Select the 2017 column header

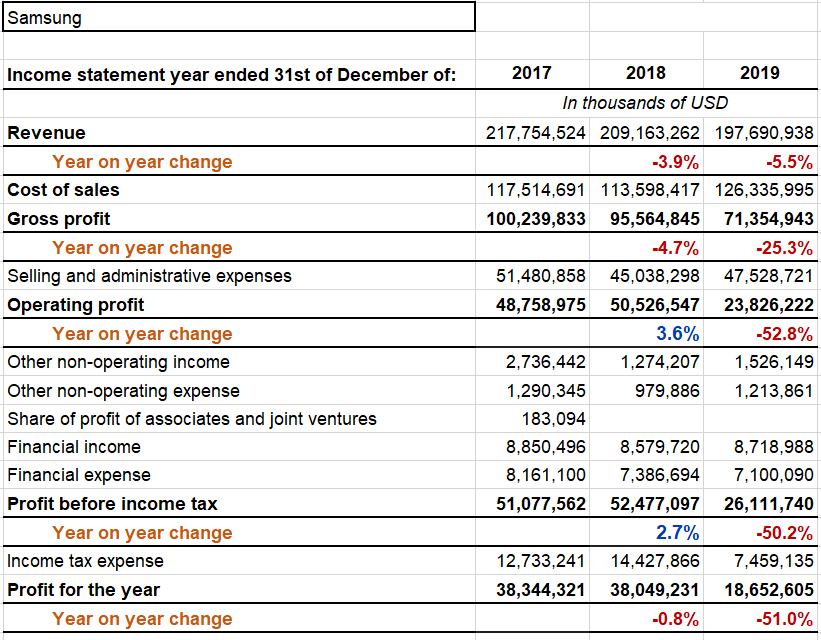(x=531, y=73)
